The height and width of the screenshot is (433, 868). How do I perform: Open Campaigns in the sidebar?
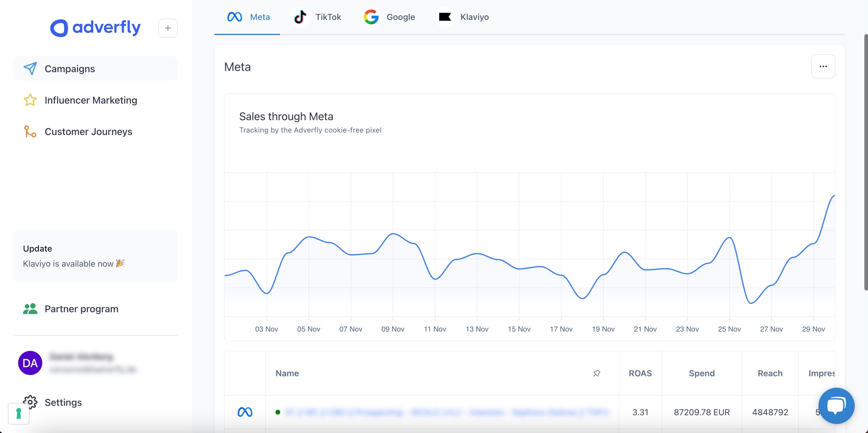click(x=70, y=69)
